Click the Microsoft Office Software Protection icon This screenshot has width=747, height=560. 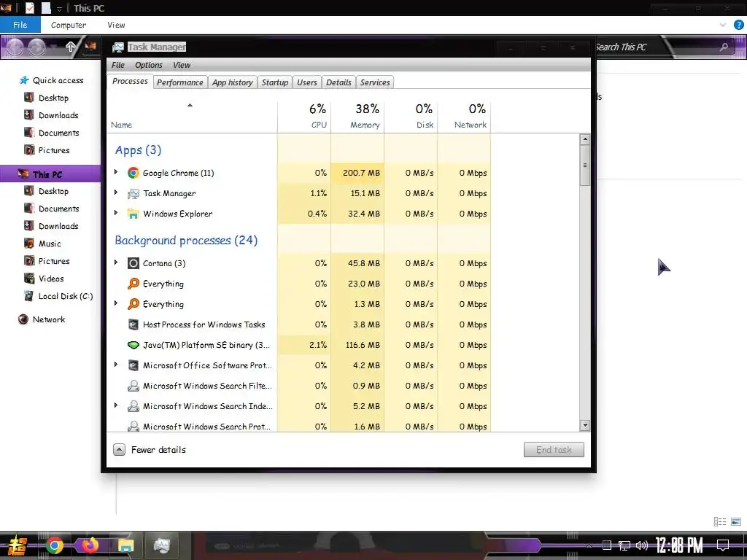point(133,365)
